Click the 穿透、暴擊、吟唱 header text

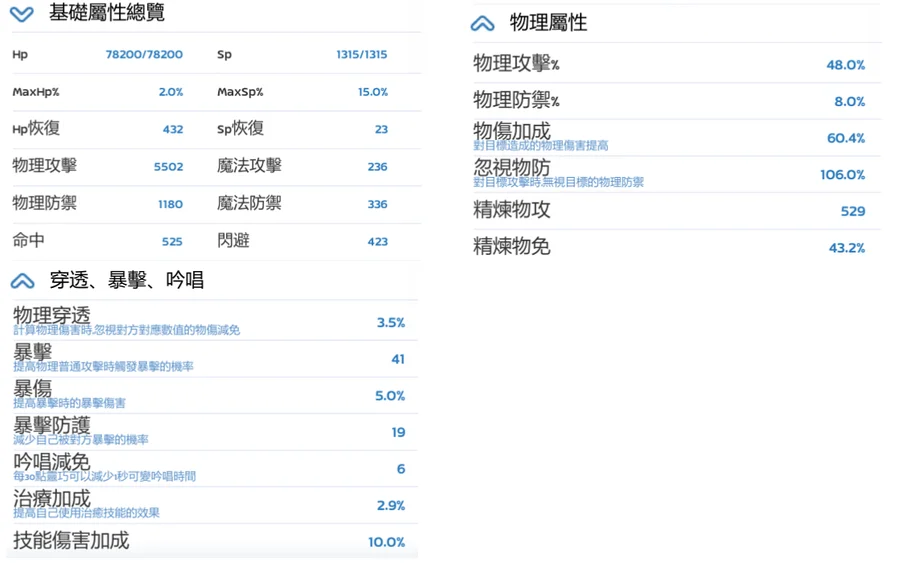pyautogui.click(x=127, y=280)
